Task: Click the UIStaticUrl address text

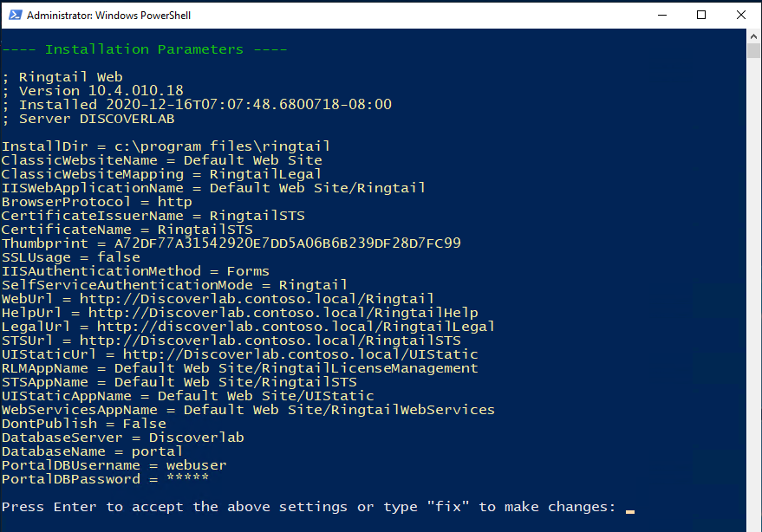Action: click(300, 354)
